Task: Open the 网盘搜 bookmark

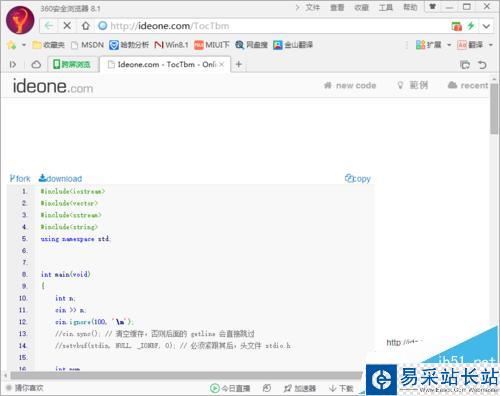Action: 251,45
